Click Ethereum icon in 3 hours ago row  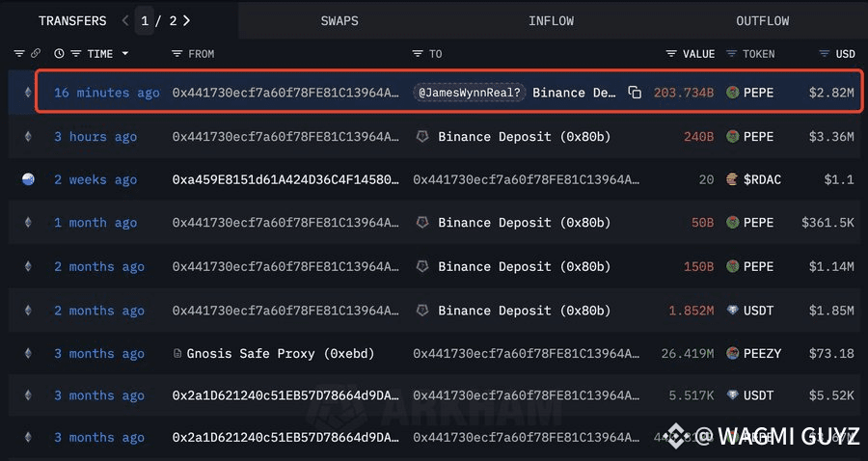(28, 136)
